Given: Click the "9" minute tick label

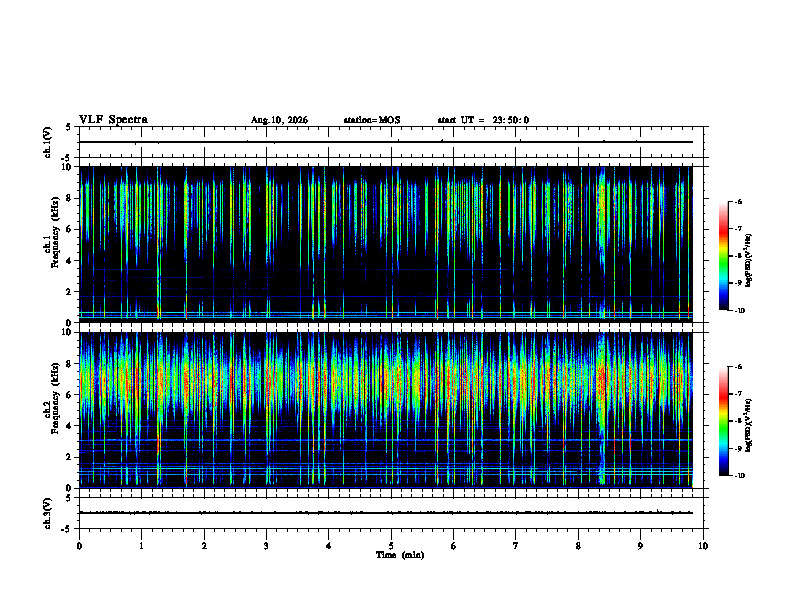Looking at the screenshot, I should (640, 546).
